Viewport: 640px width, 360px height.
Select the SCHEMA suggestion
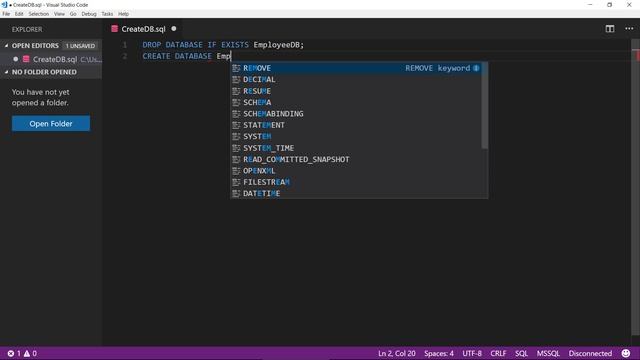[x=356, y=102]
